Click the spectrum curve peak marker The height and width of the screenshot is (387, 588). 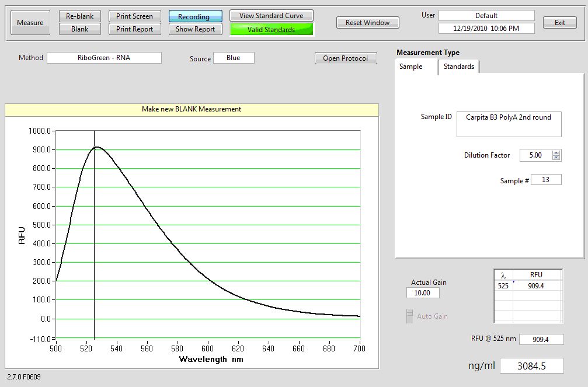click(x=94, y=148)
